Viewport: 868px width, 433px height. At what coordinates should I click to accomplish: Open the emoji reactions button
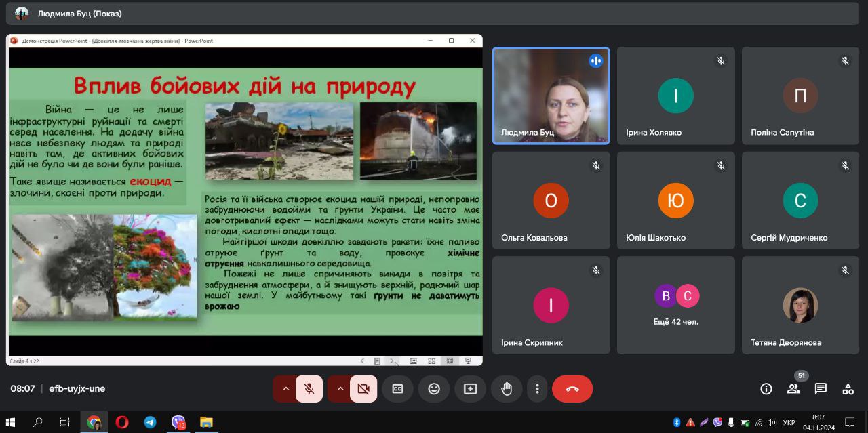pos(434,389)
